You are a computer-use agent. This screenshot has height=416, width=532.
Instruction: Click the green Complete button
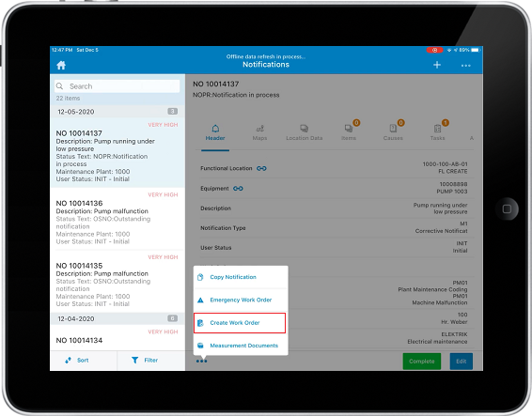422,362
